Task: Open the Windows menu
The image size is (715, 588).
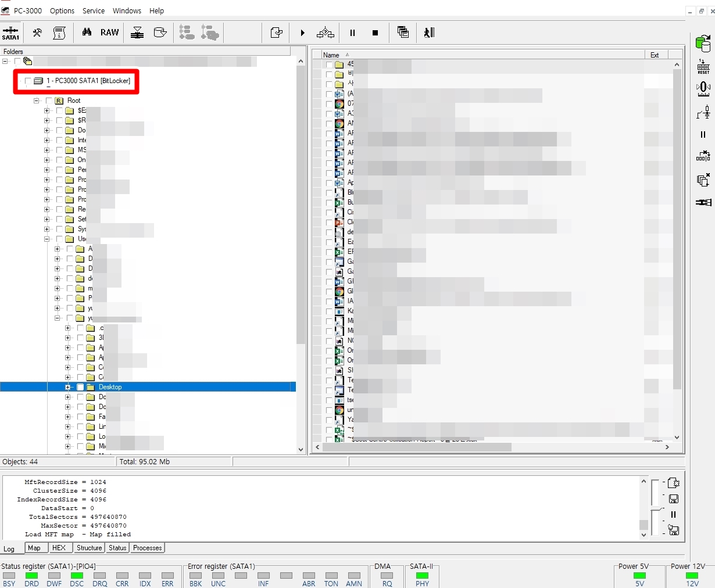Action: tap(127, 10)
